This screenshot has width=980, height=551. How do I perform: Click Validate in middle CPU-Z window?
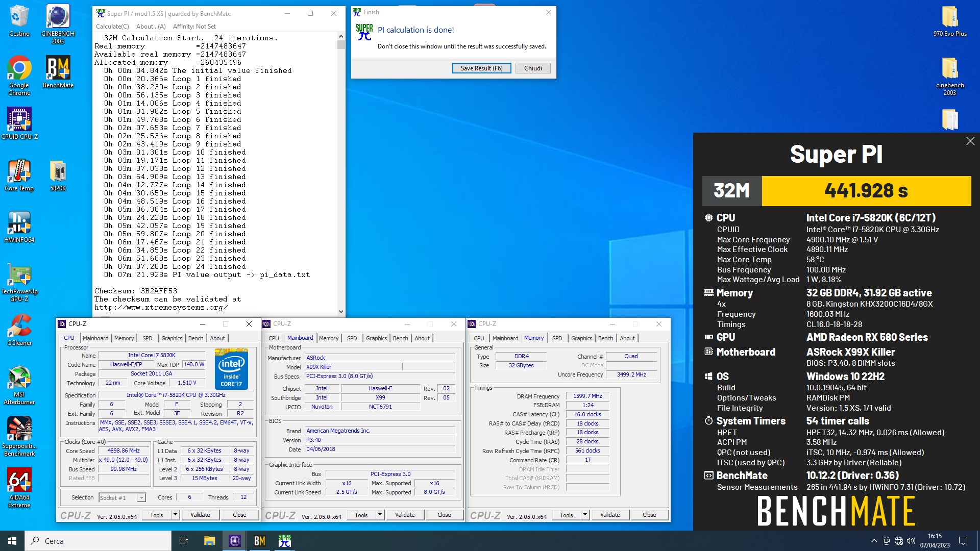[x=405, y=515]
